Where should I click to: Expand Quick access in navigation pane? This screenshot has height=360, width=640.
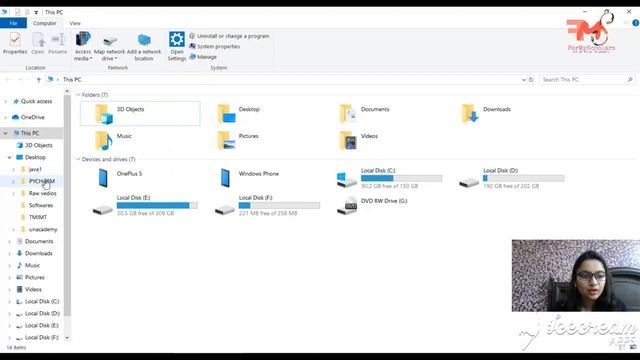pyautogui.click(x=6, y=101)
